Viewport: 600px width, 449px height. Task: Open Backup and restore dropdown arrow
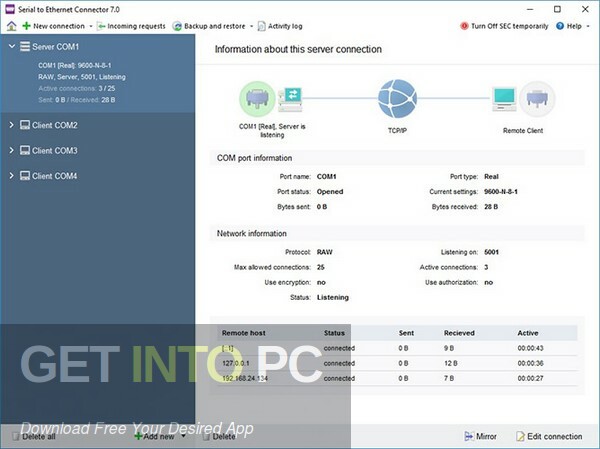click(x=251, y=26)
